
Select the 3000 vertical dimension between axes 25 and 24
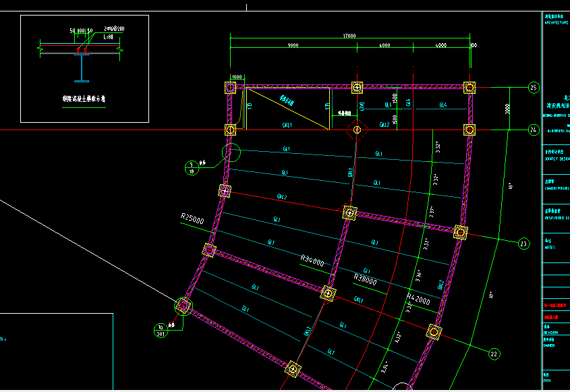(x=507, y=109)
